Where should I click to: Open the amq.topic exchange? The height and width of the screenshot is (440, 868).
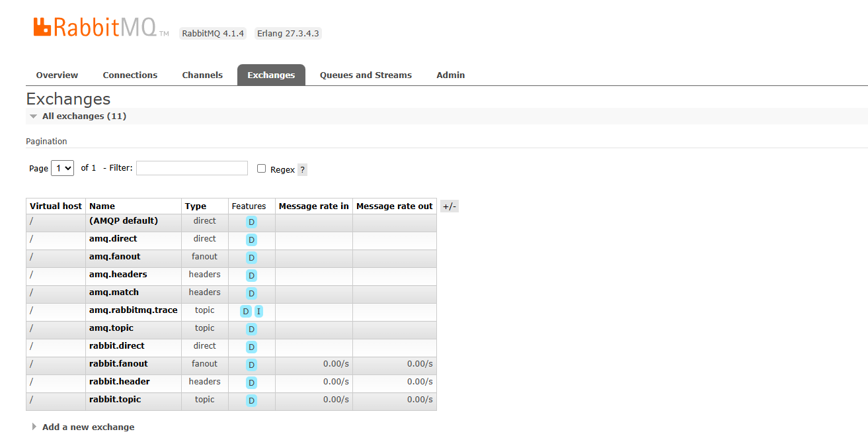(x=111, y=328)
